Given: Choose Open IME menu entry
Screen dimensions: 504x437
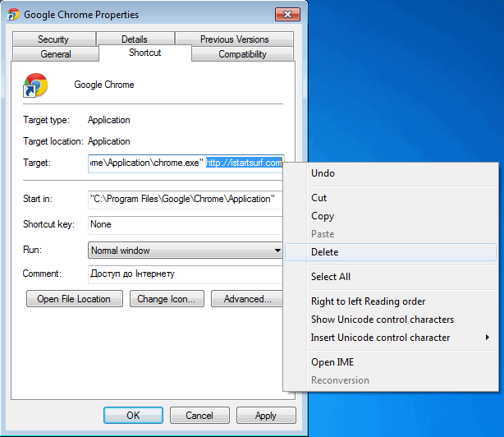Looking at the screenshot, I should [391, 362].
